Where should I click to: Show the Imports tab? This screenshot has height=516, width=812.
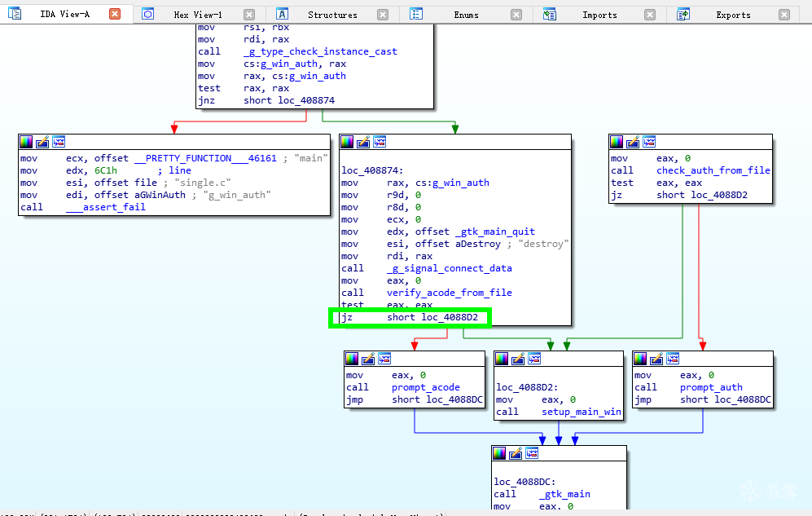(x=599, y=15)
